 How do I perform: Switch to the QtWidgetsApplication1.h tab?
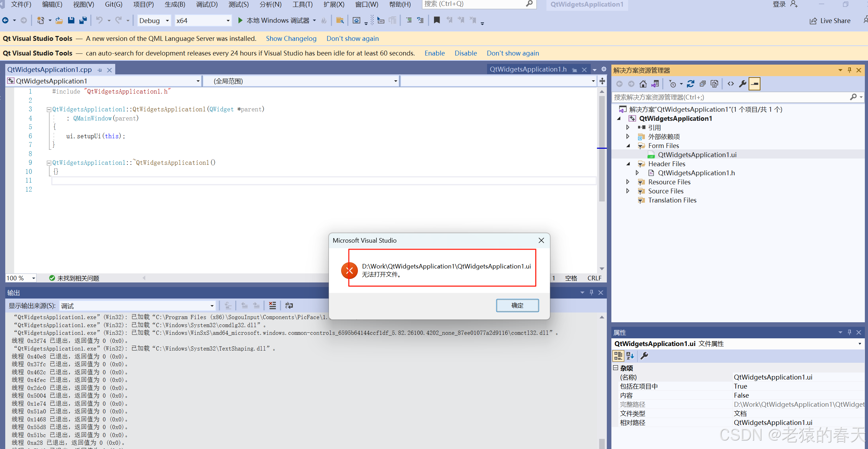[x=528, y=69]
